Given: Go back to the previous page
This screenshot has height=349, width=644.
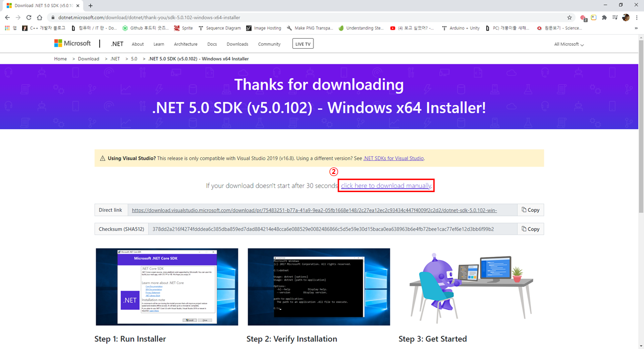Looking at the screenshot, I should coord(7,17).
